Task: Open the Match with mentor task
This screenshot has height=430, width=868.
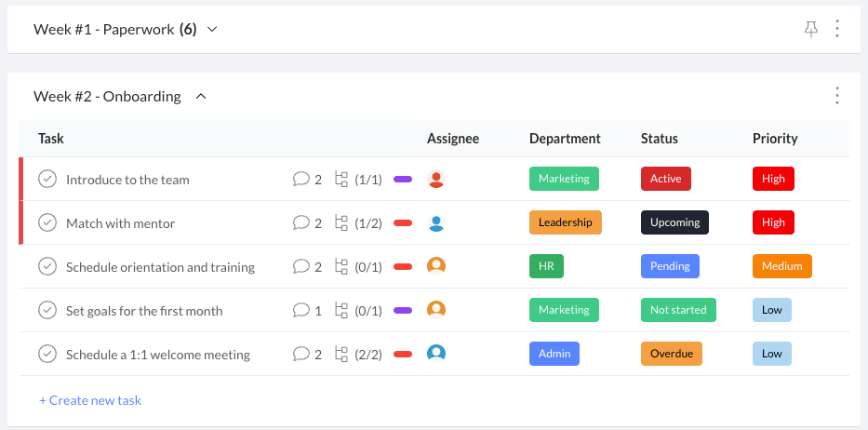Action: click(120, 223)
